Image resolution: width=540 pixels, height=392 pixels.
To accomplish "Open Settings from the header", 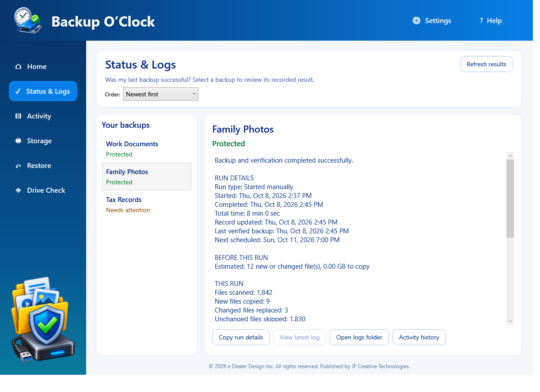I will (x=432, y=21).
